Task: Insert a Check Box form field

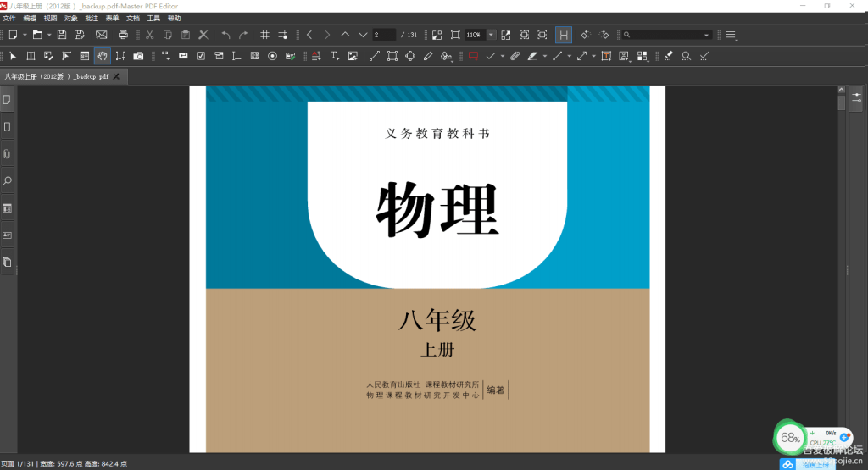Action: coord(200,56)
